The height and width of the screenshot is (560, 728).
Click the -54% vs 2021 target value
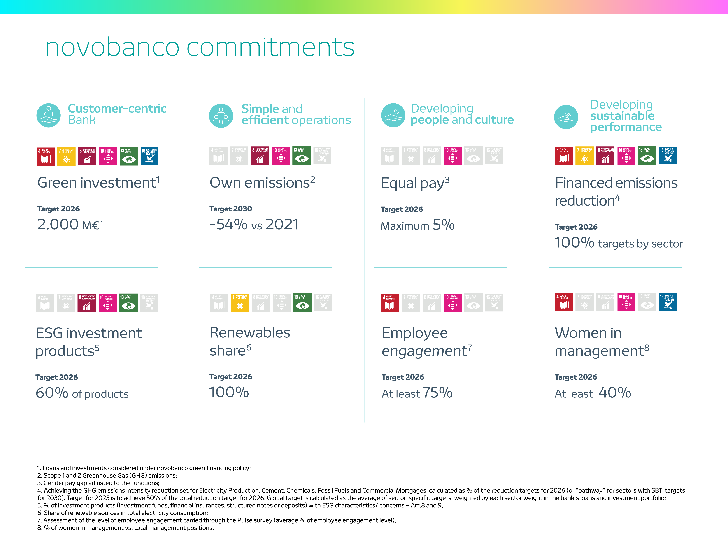pos(254,224)
